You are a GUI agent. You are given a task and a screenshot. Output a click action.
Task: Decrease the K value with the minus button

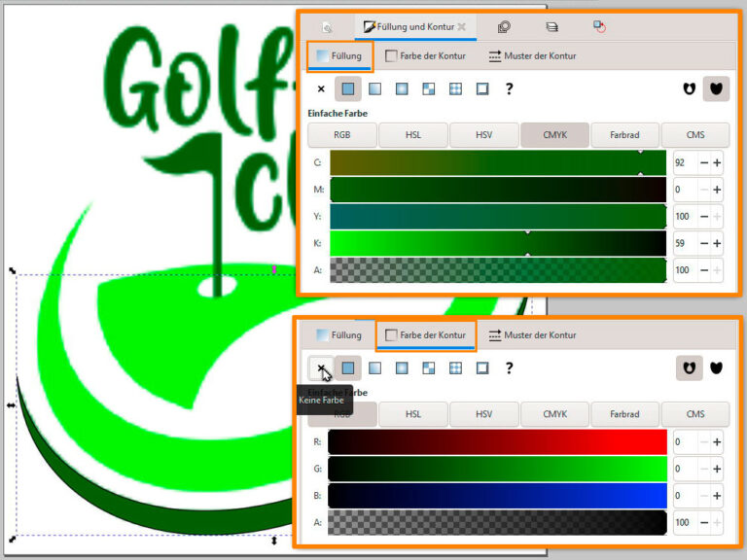coord(701,243)
